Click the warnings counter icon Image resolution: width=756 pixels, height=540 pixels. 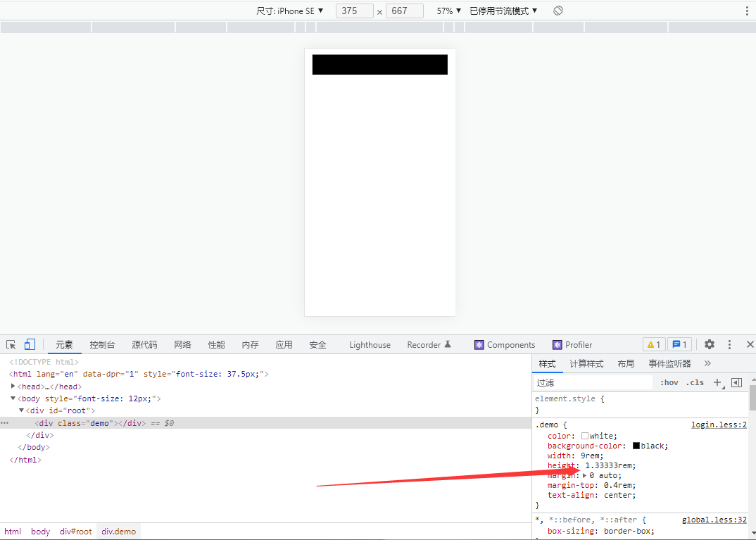653,344
